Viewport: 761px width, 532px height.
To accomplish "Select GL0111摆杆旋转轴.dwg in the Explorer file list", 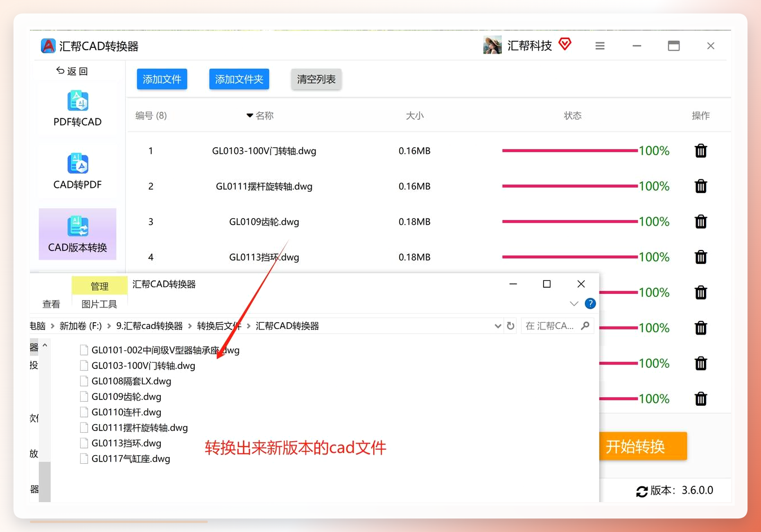I will pos(134,428).
